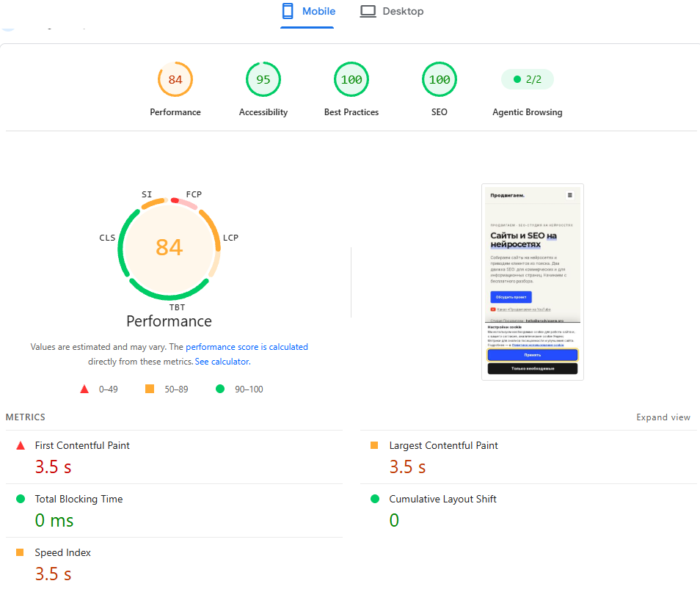The image size is (700, 589).
Task: Click the First Contentful Paint metric label
Action: pyautogui.click(x=82, y=445)
